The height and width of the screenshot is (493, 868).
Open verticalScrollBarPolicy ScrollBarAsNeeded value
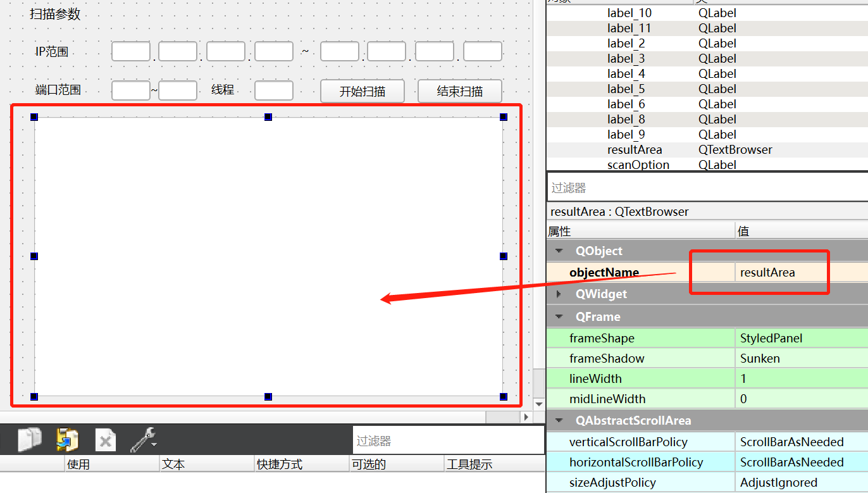point(802,442)
